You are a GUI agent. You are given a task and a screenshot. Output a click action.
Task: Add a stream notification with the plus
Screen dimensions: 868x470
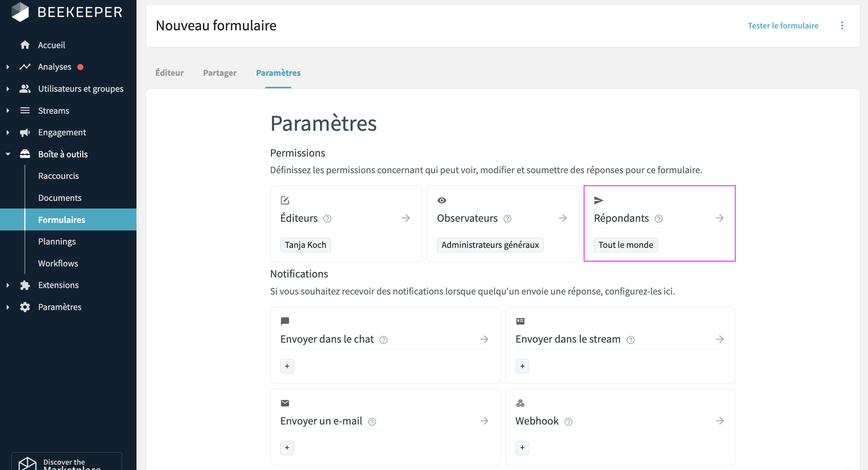click(x=522, y=366)
